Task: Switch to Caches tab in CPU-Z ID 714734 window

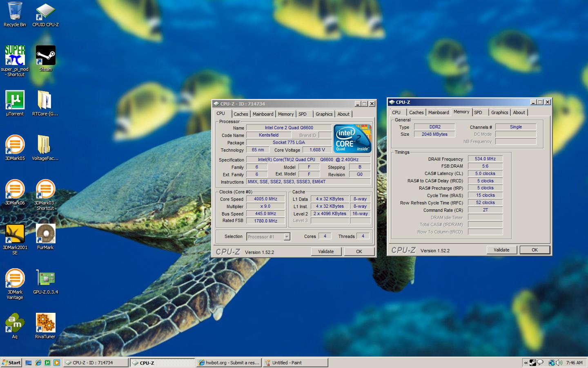Action: 241,114
